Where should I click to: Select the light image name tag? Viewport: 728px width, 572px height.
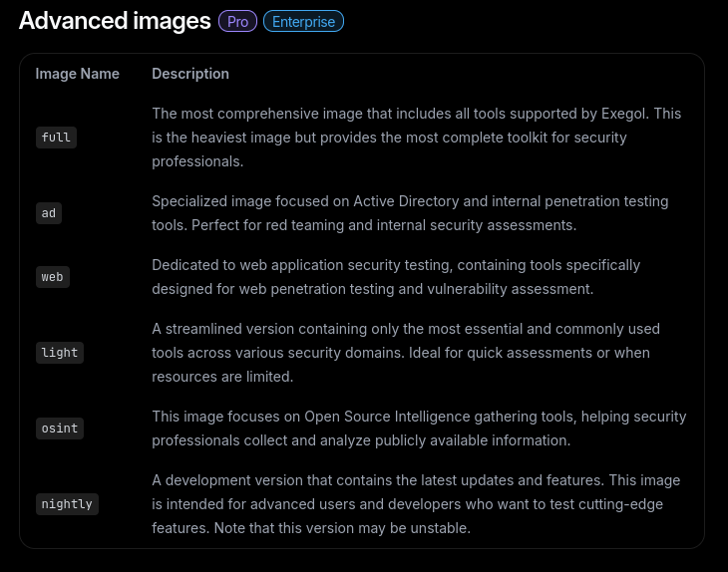[60, 353]
